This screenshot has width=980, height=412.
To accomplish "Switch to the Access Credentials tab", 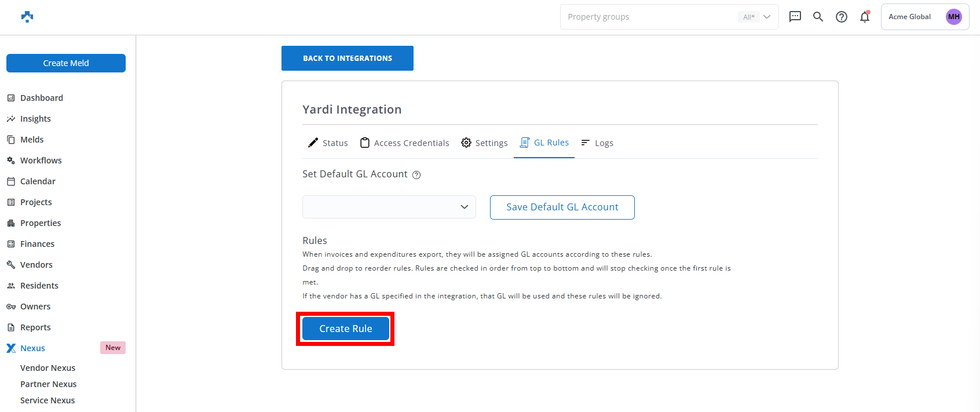I will coord(405,143).
